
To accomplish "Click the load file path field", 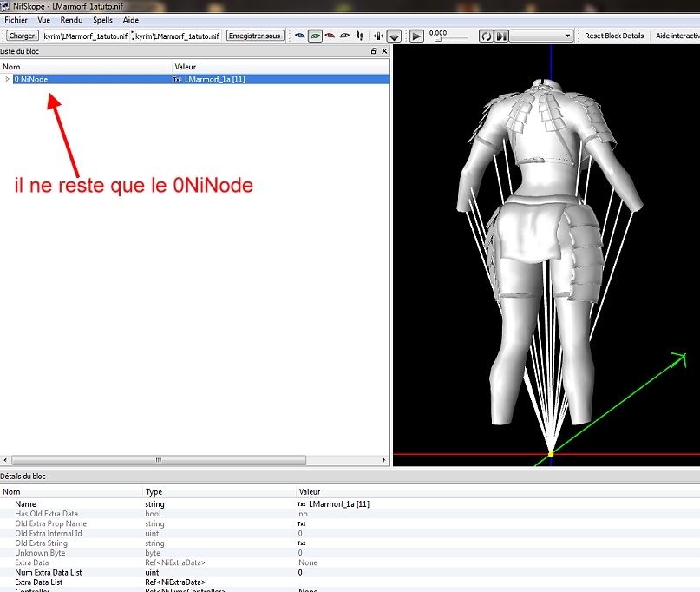I will pos(86,36).
